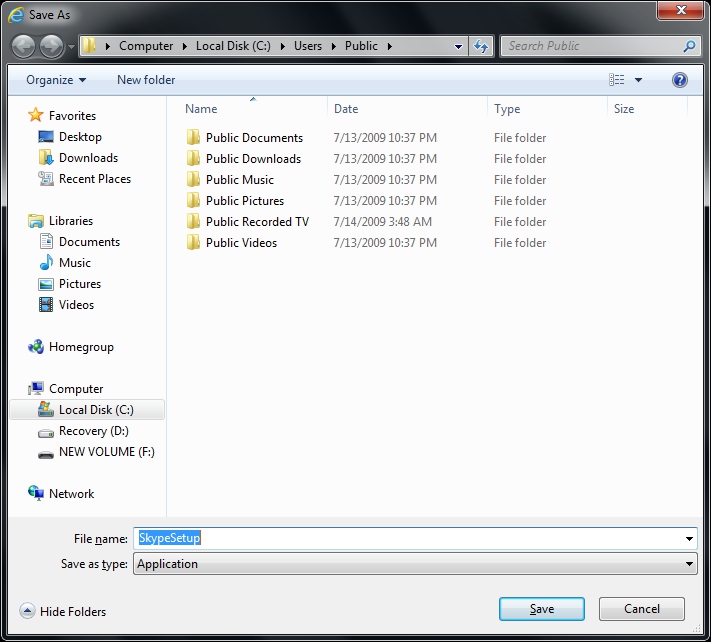Click the Save button
711x642 pixels.
542,609
